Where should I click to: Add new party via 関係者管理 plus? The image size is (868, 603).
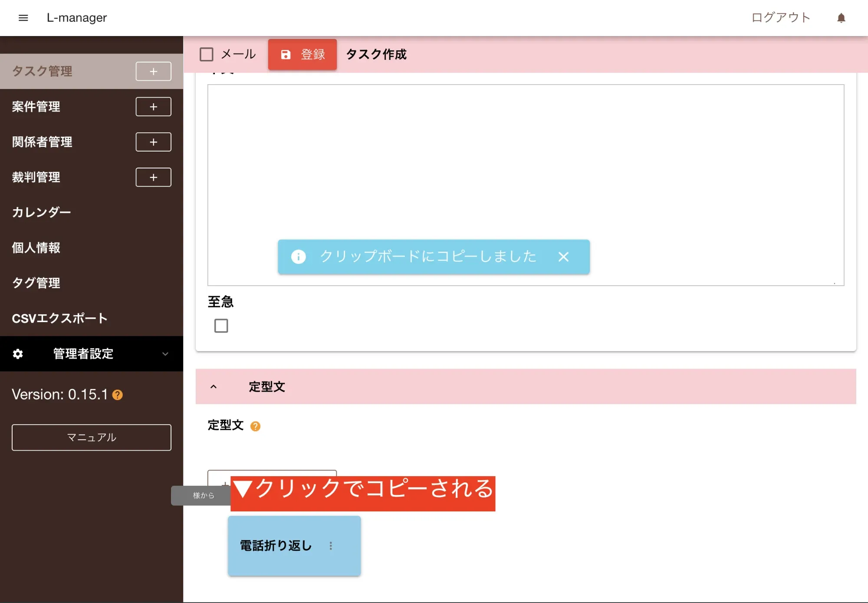click(x=153, y=142)
